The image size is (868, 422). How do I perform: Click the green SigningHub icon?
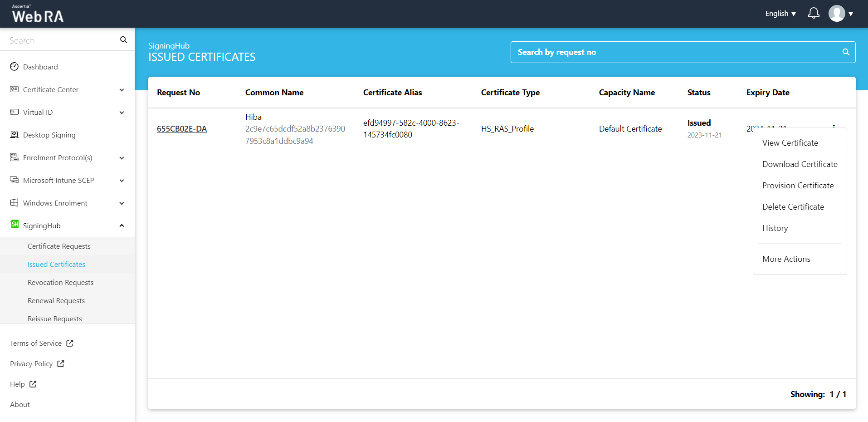click(x=15, y=225)
